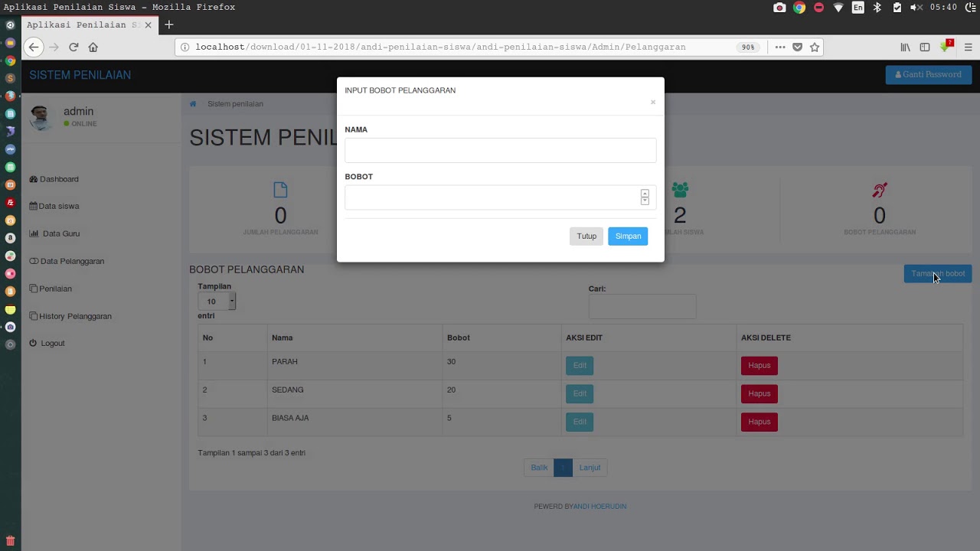Click Hapus for the BIASA AJA row

(759, 422)
